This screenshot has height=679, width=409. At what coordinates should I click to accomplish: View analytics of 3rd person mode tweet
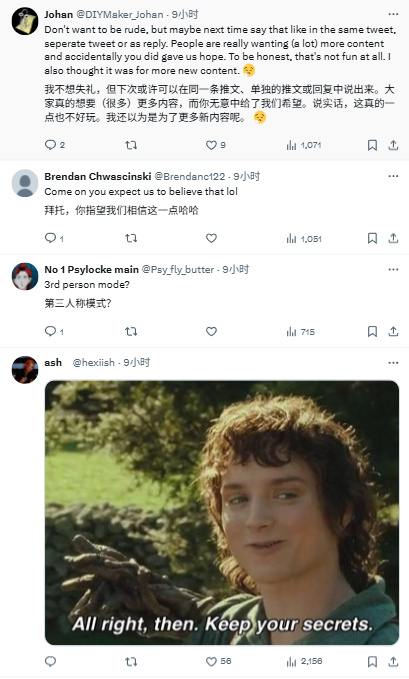coord(300,332)
